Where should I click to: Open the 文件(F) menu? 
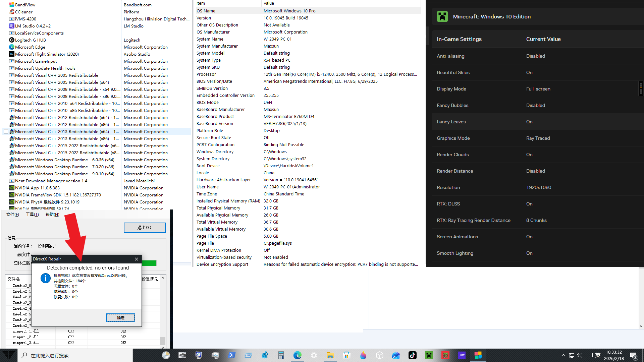coord(13,215)
